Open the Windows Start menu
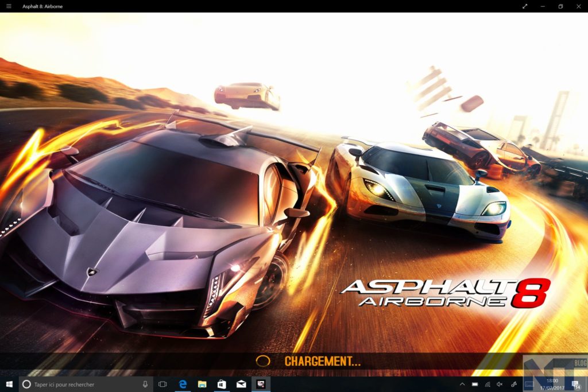This screenshot has height=392, width=588. tap(9, 384)
